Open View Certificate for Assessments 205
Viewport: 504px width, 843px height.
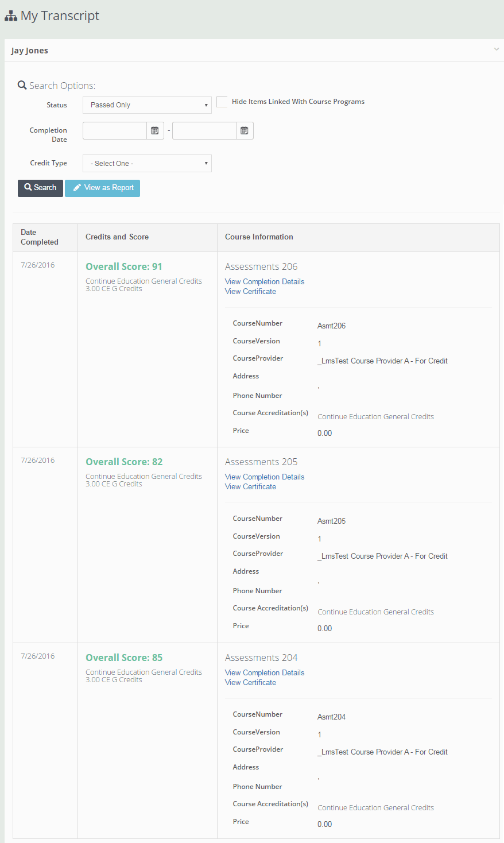(x=250, y=486)
